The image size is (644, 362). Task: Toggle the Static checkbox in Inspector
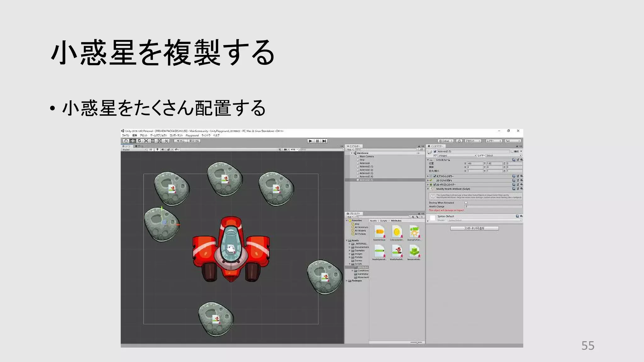(x=512, y=151)
